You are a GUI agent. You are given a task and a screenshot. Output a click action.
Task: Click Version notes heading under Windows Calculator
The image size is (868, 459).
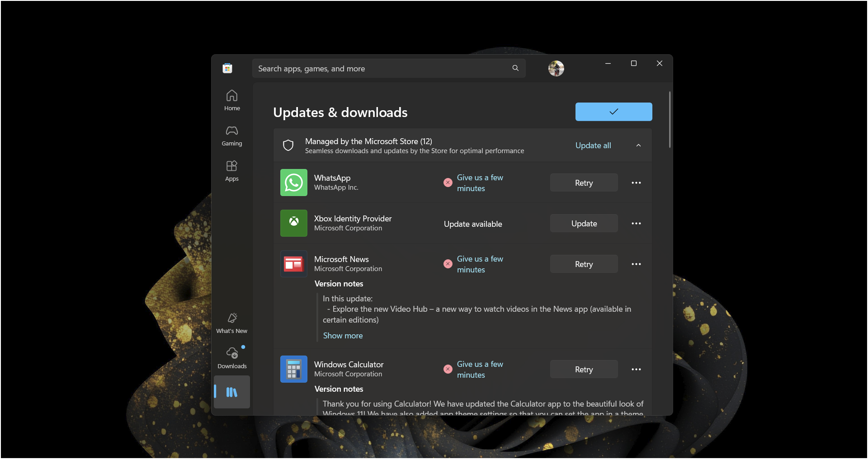click(339, 389)
